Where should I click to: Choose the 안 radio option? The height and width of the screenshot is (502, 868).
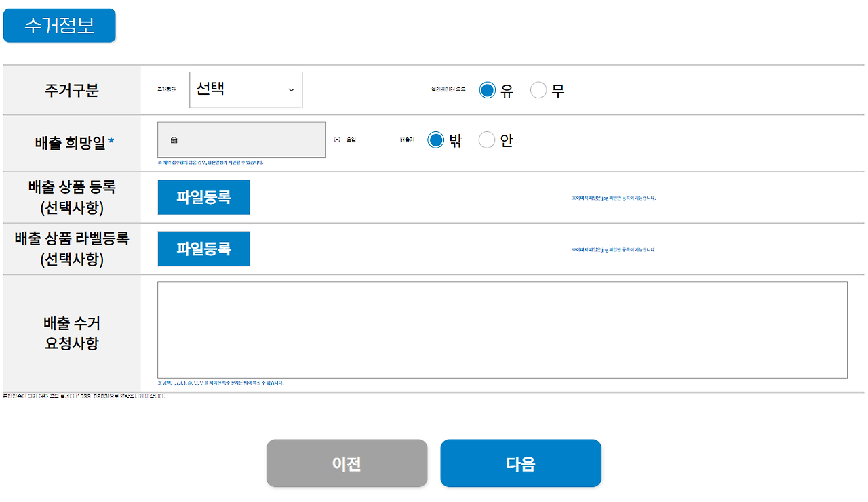pos(487,140)
